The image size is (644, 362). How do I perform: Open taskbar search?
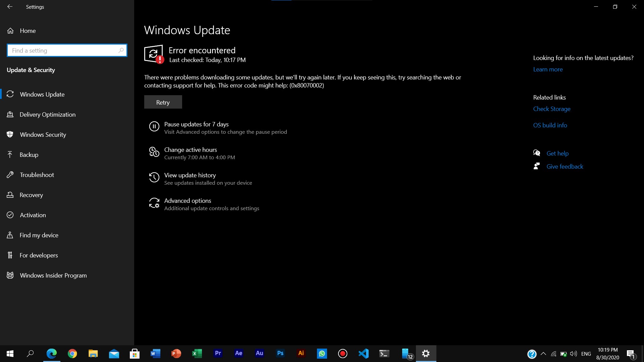tap(31, 354)
